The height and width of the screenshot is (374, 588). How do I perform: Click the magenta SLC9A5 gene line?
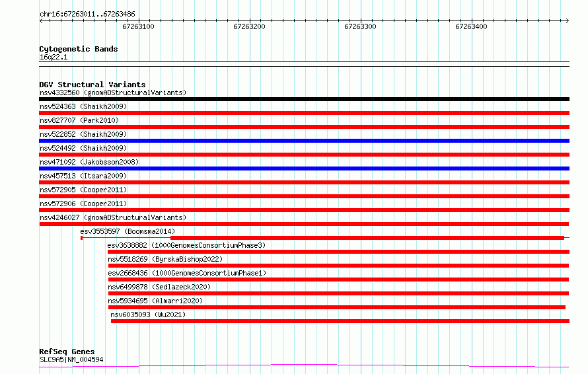pos(304,365)
